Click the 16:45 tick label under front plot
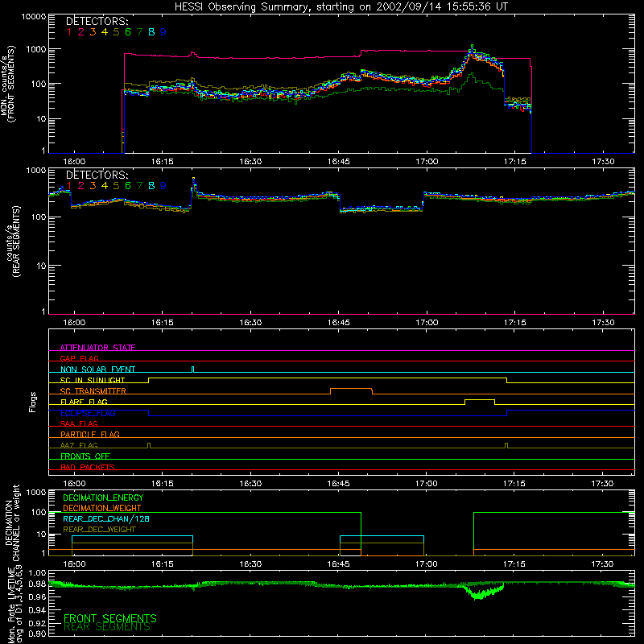Screen dimensions: 644x644 (338, 162)
